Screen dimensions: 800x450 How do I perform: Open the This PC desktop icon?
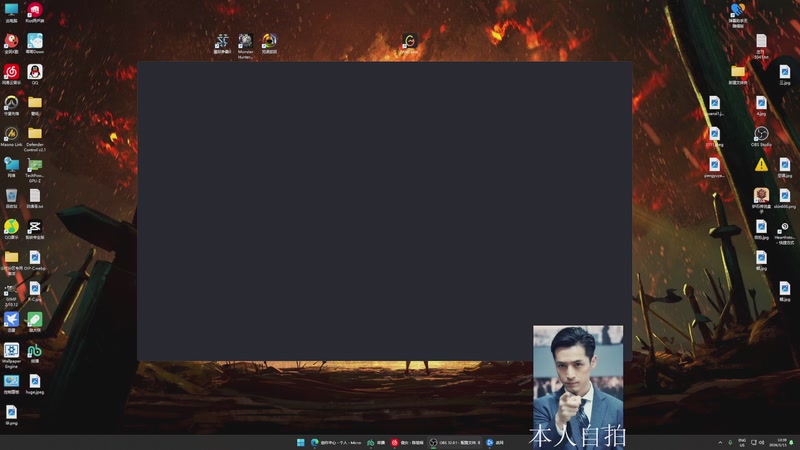(11, 12)
